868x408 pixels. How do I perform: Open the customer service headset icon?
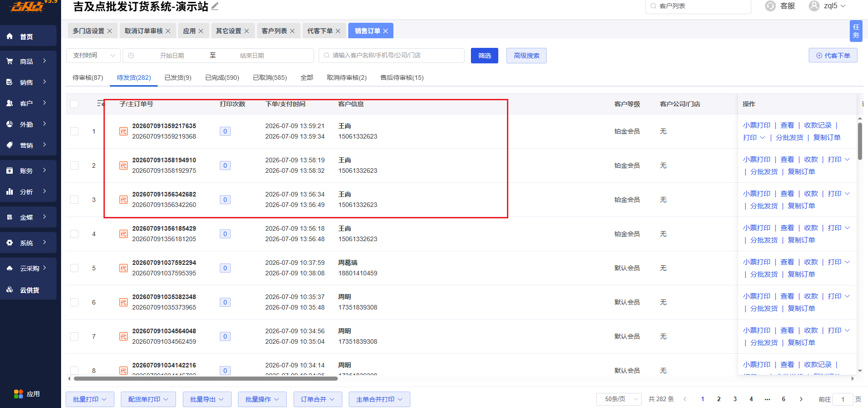770,6
